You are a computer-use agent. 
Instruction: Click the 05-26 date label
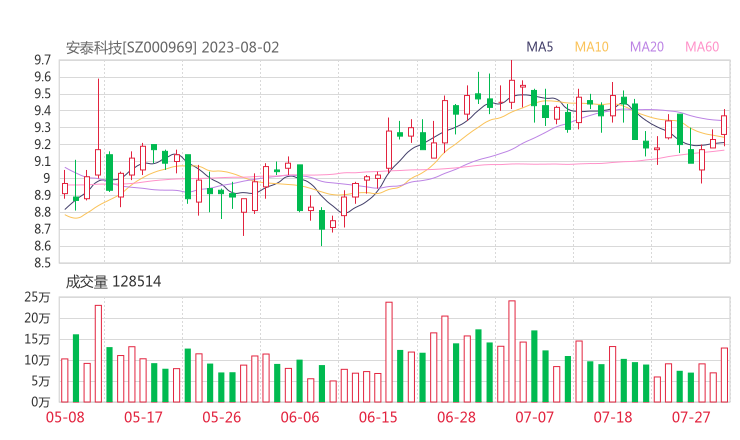coord(222,417)
